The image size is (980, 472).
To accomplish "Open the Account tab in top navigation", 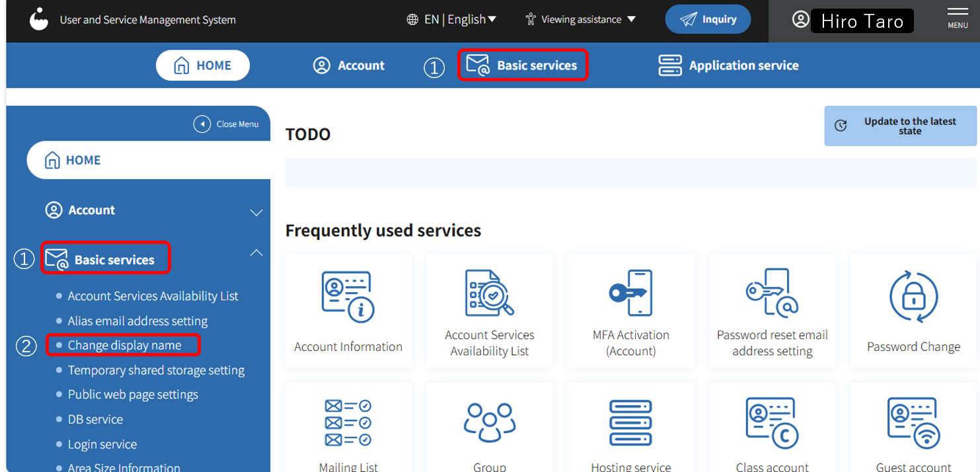I will (348, 65).
